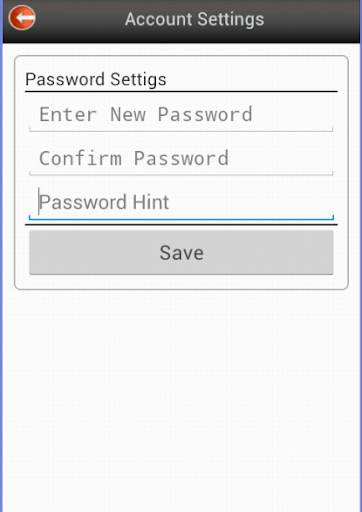The image size is (362, 512).
Task: Click the word Save on the button
Action: point(182,253)
